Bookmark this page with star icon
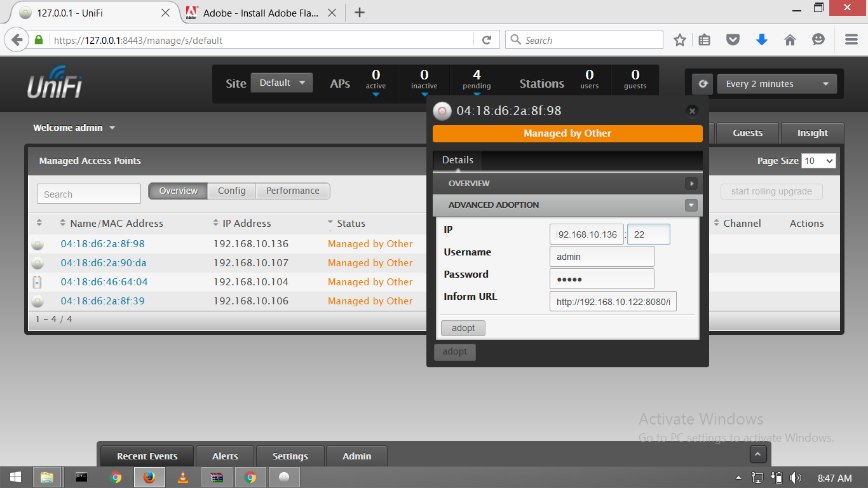This screenshot has width=868, height=488. [x=679, y=40]
